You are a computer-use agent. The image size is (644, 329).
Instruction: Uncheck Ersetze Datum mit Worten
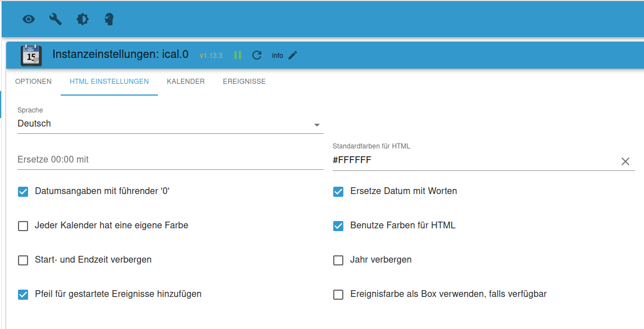tap(338, 192)
